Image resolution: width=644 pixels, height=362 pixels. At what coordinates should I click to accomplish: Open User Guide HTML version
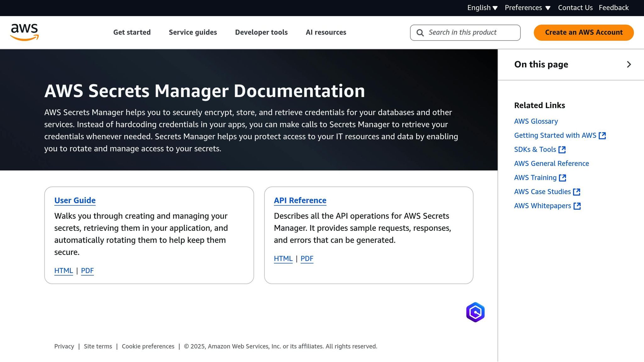64,271
